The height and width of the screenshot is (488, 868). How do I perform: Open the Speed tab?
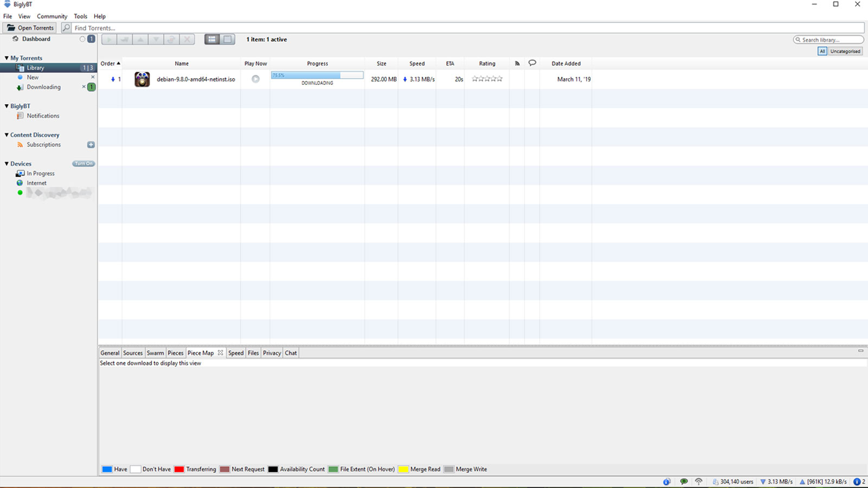pos(236,353)
